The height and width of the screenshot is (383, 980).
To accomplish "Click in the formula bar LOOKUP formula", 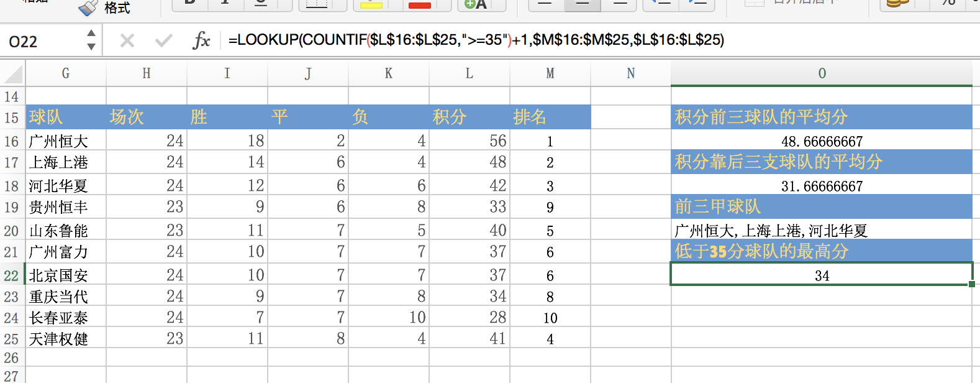I will 476,40.
